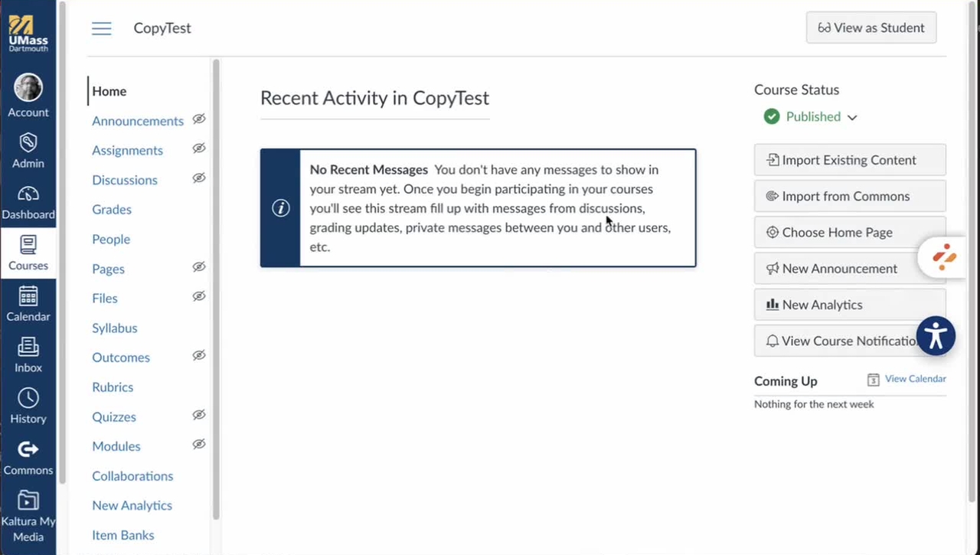Click the calendar icon beside View Calendar
This screenshot has width=980, height=555.
coord(873,380)
